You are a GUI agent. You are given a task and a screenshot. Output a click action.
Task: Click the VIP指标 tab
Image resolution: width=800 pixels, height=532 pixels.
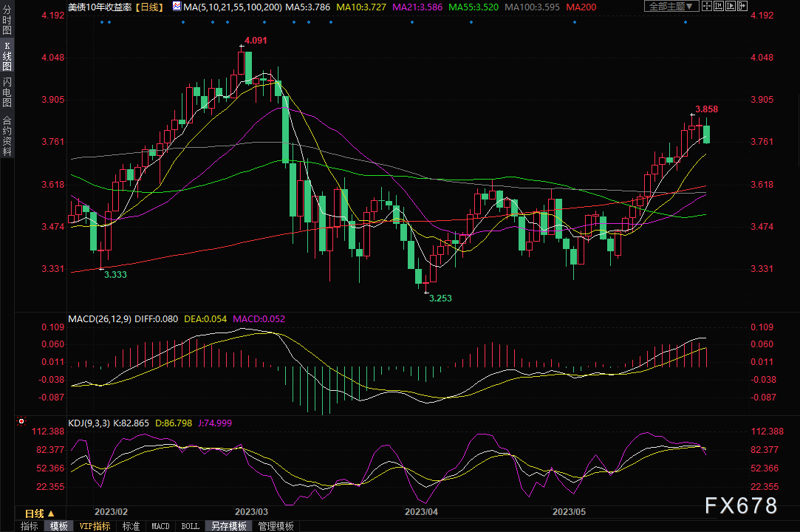pyautogui.click(x=95, y=526)
